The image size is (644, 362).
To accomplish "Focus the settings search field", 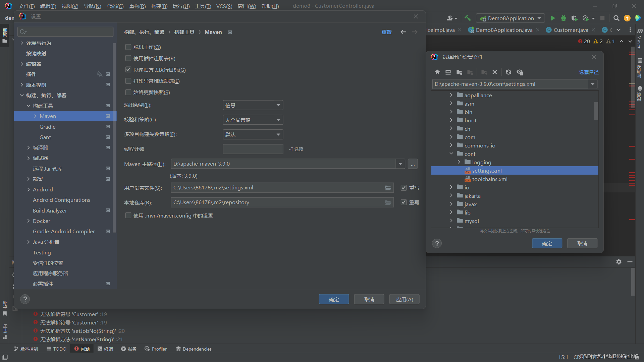I will point(65,32).
